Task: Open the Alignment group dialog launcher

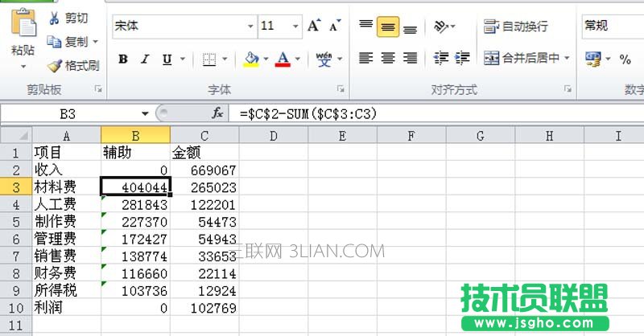Action: click(x=568, y=88)
